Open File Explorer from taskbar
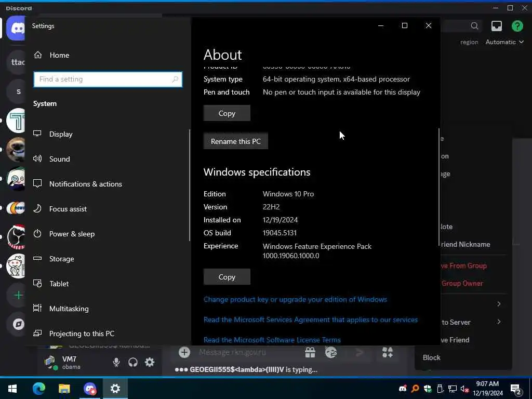Screen dimensions: 532x399 coord(64,389)
